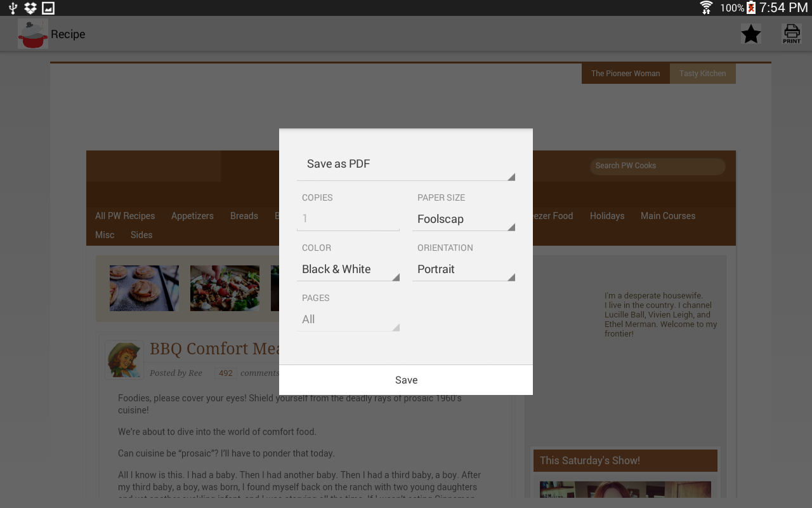The width and height of the screenshot is (812, 508).
Task: Open the Holidays category
Action: 607,216
